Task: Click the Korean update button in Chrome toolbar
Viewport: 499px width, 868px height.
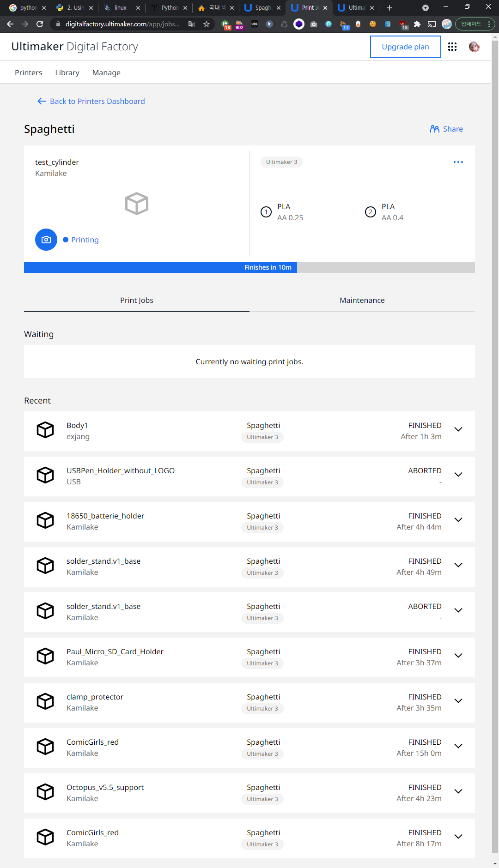Action: 475,24
